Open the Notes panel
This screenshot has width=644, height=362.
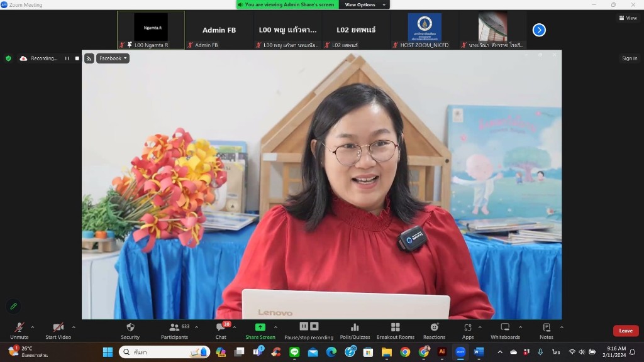click(x=547, y=331)
